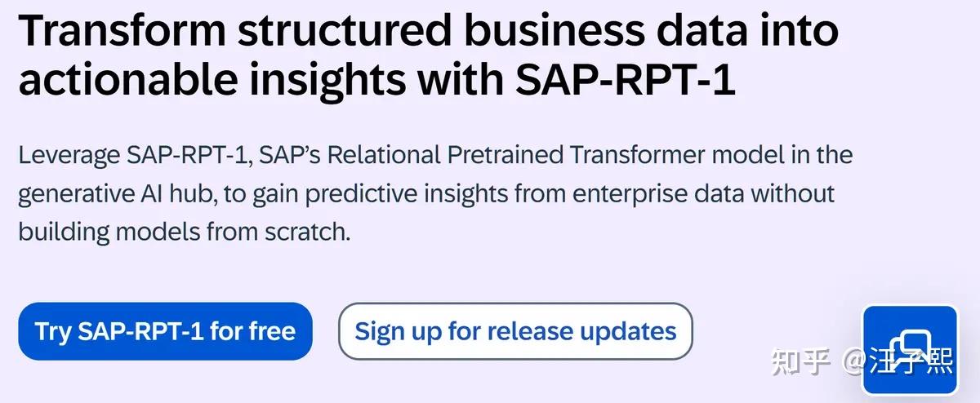Image resolution: width=980 pixels, height=403 pixels.
Task: Click the blue square behind the chat bubbles
Action: coord(910,350)
